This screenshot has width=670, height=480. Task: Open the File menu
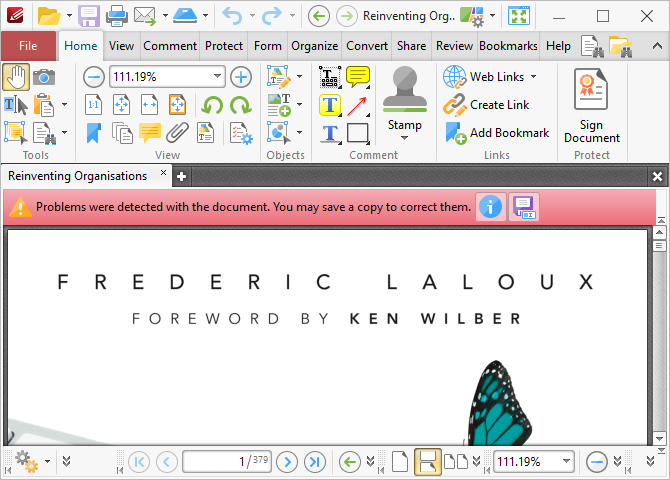point(28,46)
